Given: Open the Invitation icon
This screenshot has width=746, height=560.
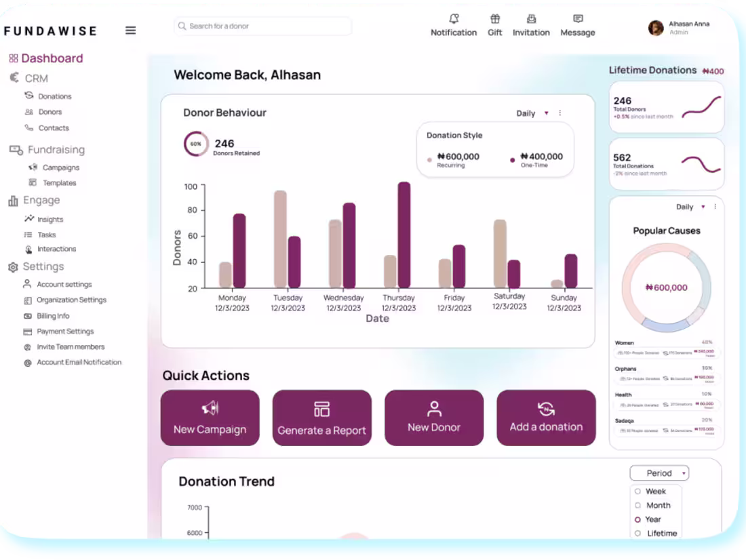Looking at the screenshot, I should click(x=531, y=19).
